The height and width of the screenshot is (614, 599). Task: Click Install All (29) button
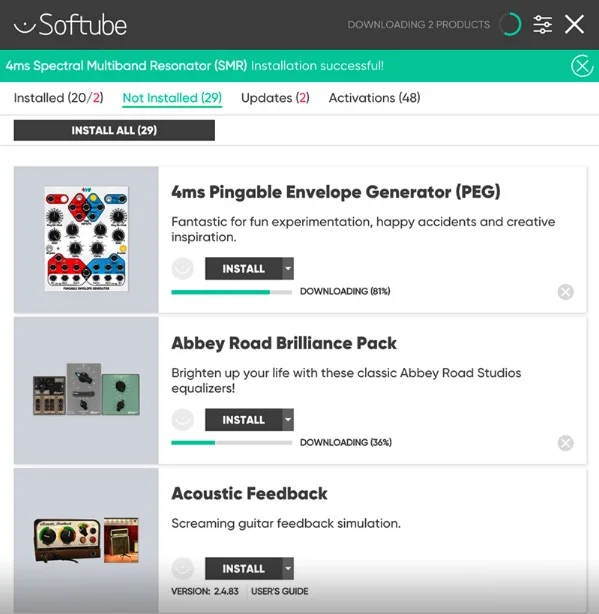(114, 130)
